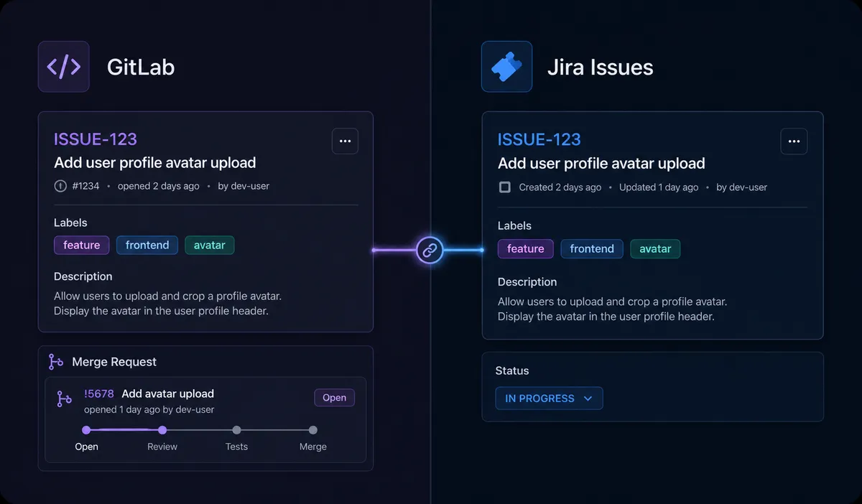The image size is (862, 504).
Task: Open the GitLab card's three-dot menu
Action: [345, 141]
